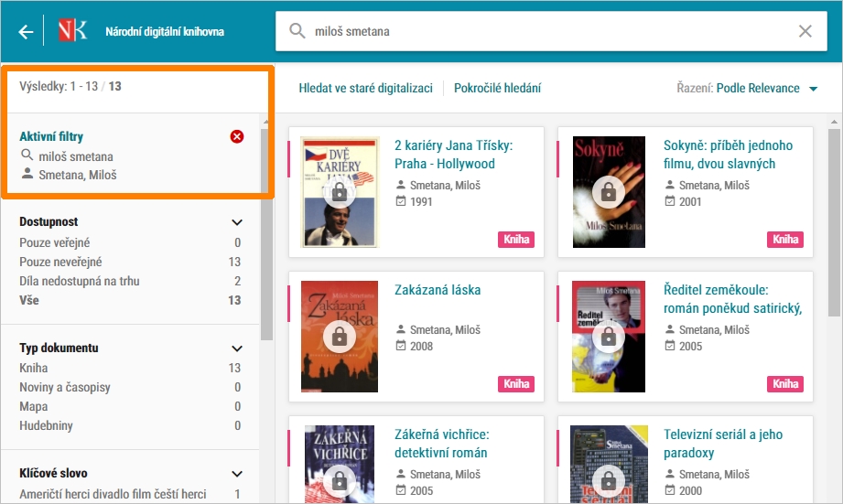Click the author icon on the Zakázaná láska card
Viewport: 843px width, 504px height.
[x=401, y=329]
